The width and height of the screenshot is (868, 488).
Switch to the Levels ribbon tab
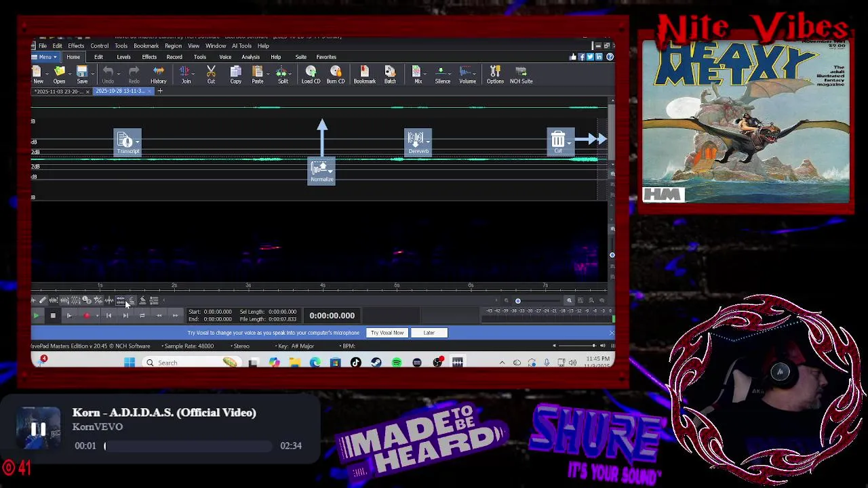pyautogui.click(x=123, y=57)
